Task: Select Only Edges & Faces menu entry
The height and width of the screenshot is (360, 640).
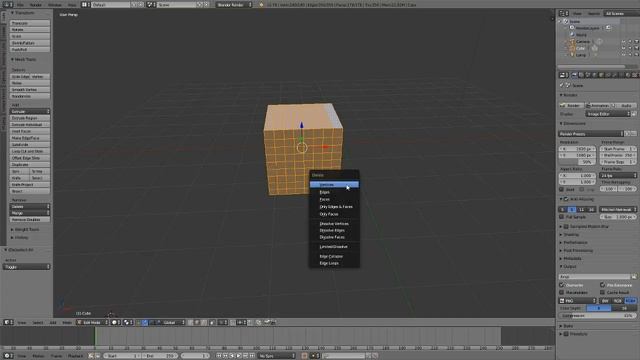Action: (334, 207)
